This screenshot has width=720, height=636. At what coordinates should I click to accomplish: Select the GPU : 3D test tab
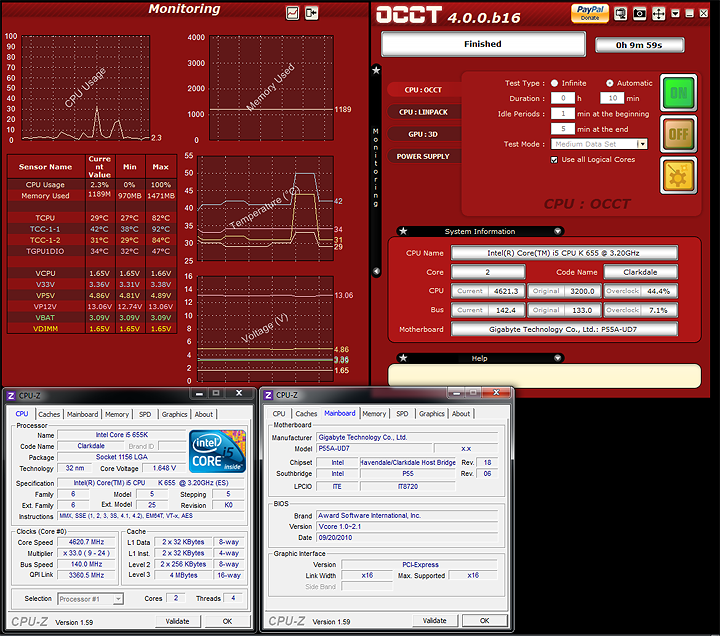tap(423, 134)
